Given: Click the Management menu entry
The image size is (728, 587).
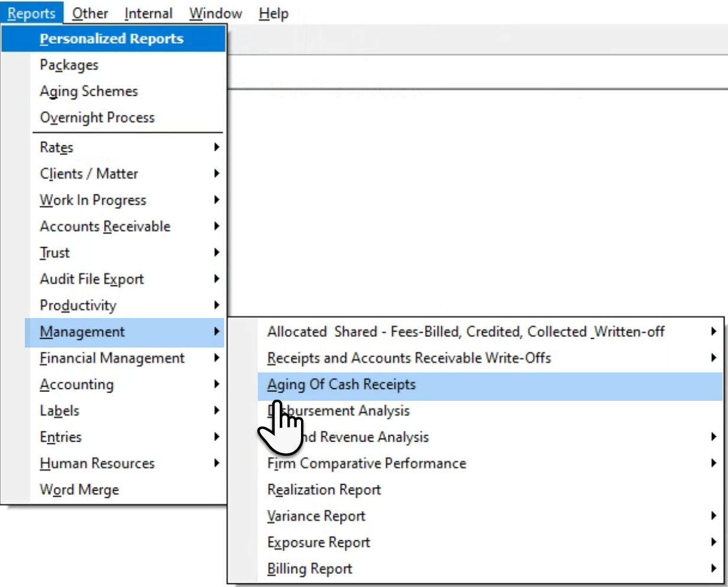Looking at the screenshot, I should tap(125, 332).
